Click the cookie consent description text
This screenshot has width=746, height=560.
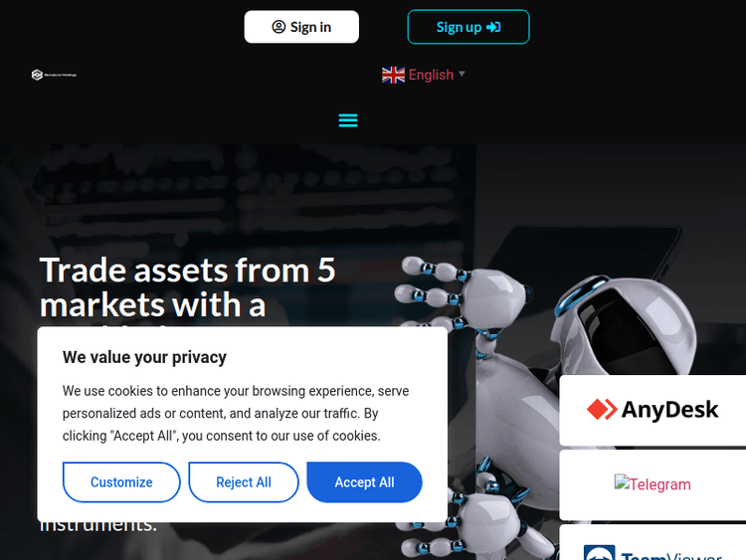coord(236,413)
